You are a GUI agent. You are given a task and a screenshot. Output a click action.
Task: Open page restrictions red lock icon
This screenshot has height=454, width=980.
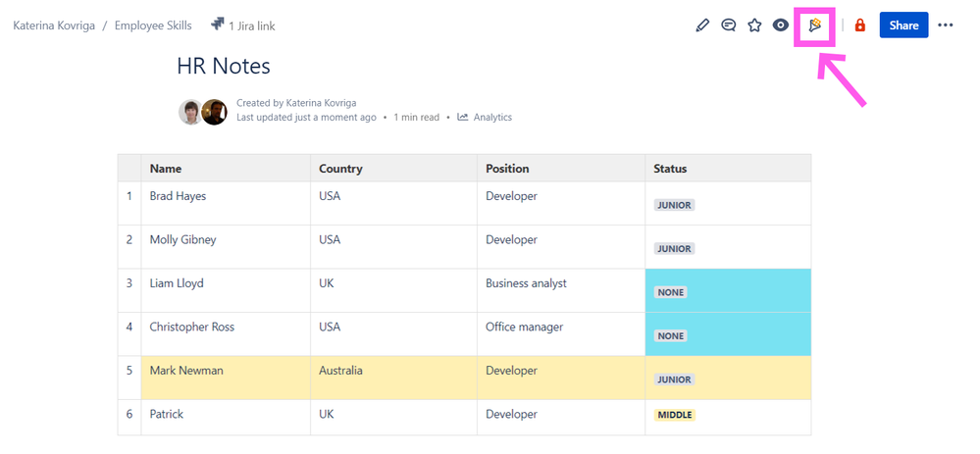[x=860, y=25]
